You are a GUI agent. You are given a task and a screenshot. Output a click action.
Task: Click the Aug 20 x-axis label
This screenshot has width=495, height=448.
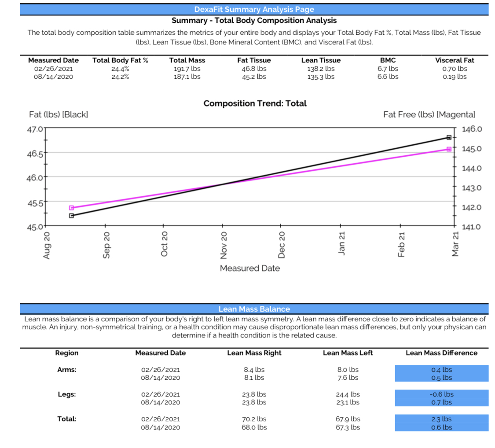46,246
